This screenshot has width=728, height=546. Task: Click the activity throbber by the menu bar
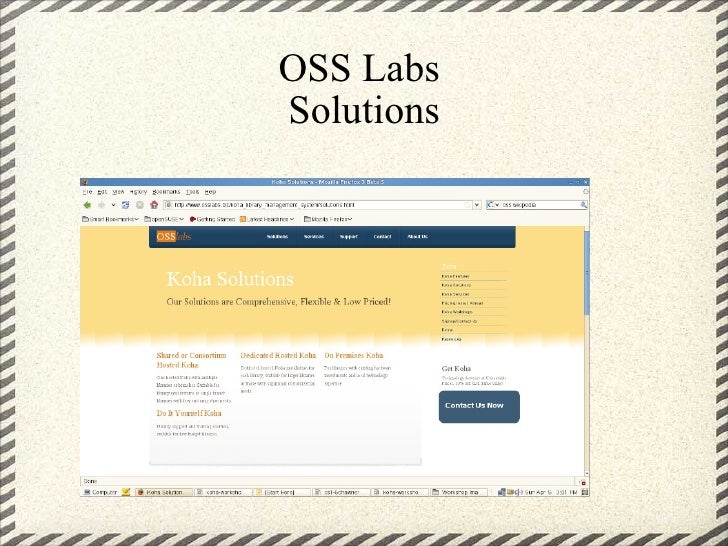coord(585,192)
